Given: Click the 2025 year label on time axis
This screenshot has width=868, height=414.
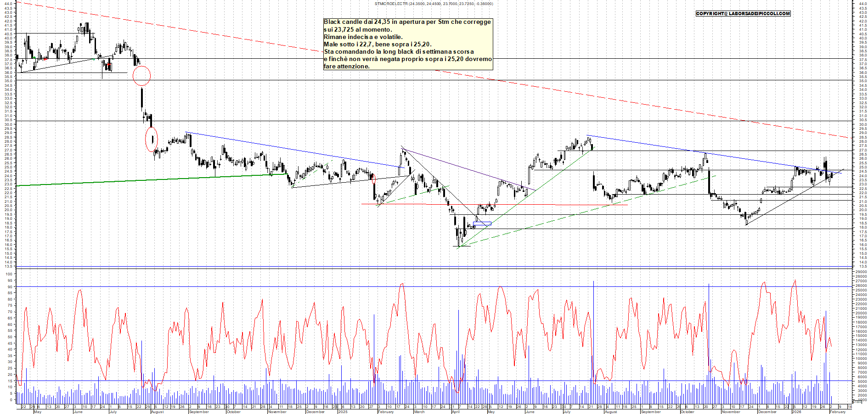Looking at the screenshot, I should point(343,412).
